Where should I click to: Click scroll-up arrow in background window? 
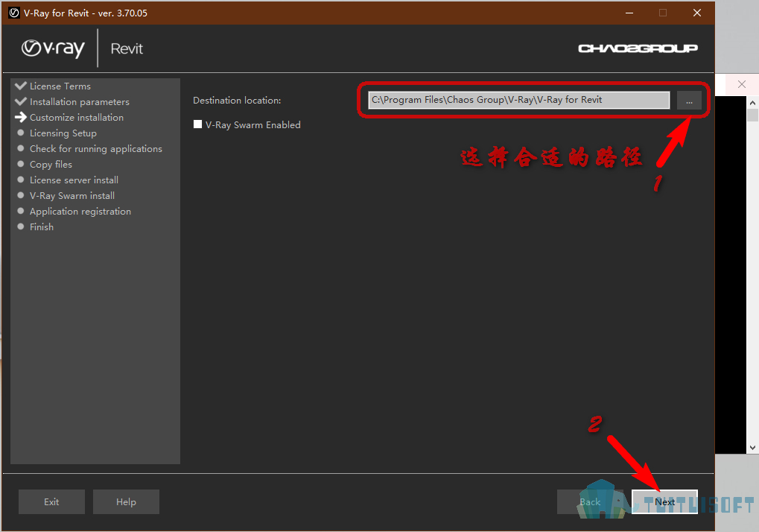point(752,103)
